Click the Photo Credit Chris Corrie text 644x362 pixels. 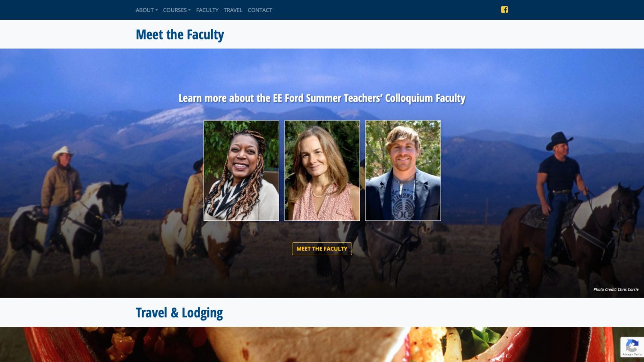point(616,290)
